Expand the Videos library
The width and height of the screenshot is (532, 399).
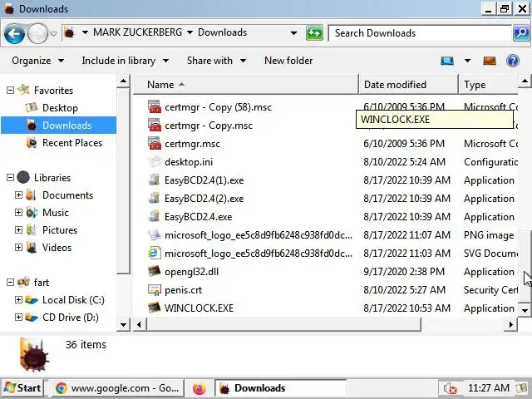tap(18, 248)
